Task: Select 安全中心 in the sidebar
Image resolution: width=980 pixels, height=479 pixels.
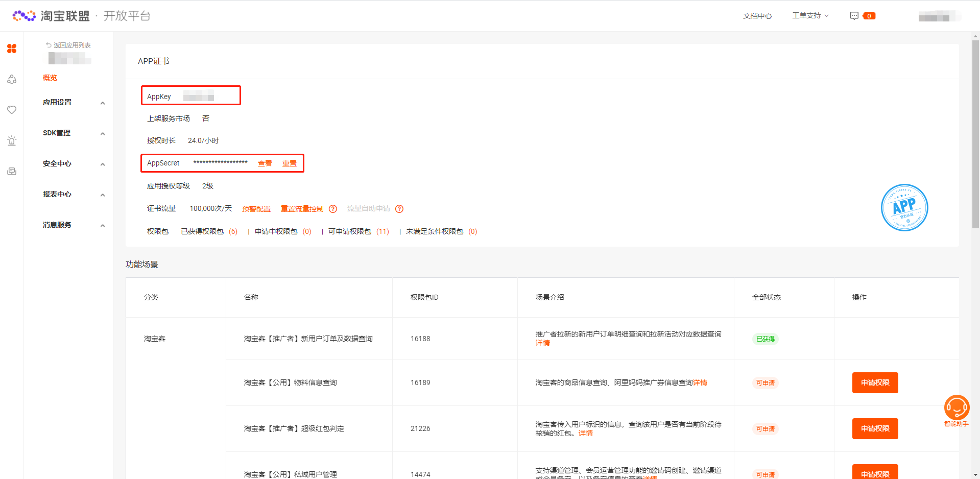Action: [x=57, y=163]
